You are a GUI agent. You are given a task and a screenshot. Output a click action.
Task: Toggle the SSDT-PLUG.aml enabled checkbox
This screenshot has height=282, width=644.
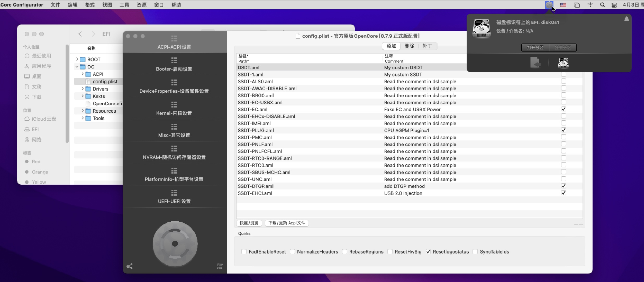(563, 130)
